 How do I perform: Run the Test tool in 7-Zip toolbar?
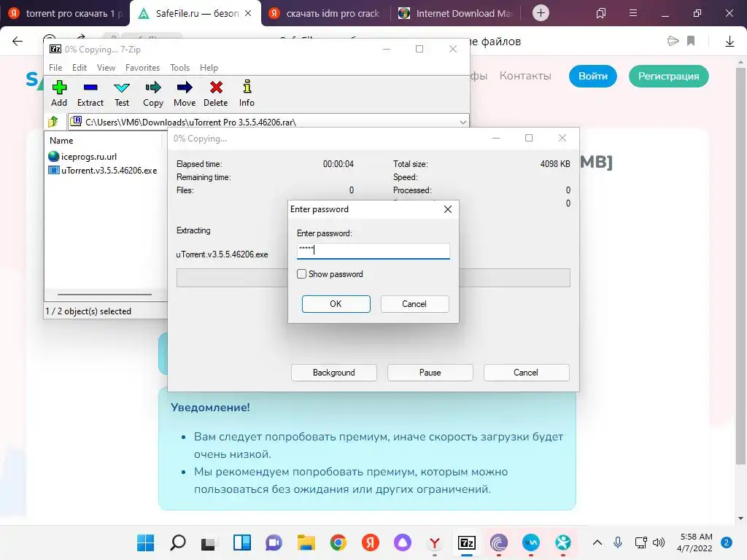pos(122,93)
